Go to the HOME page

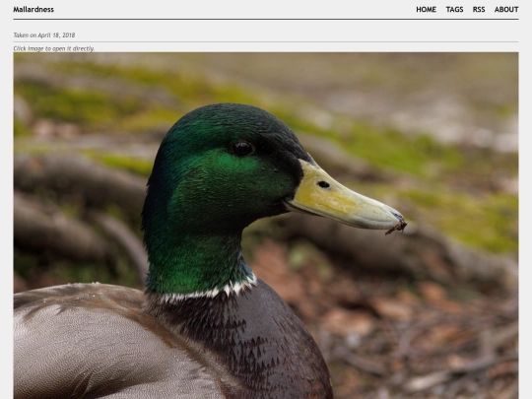coord(427,10)
